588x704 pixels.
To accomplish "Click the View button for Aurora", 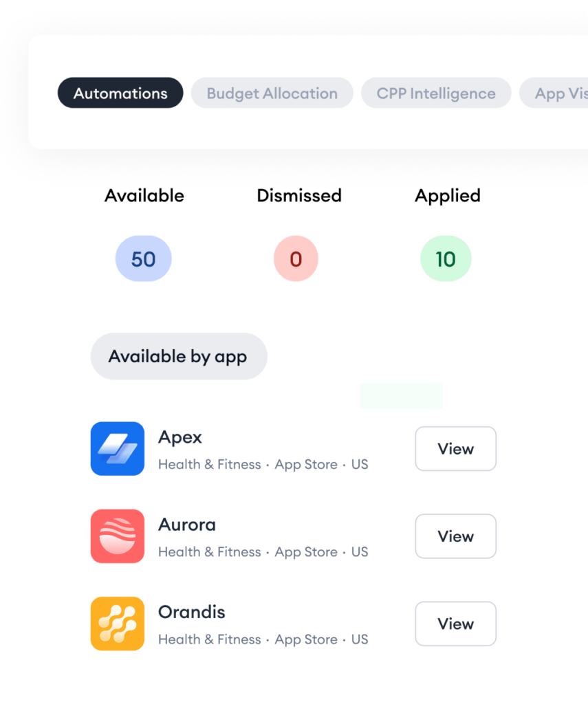I will click(x=455, y=536).
